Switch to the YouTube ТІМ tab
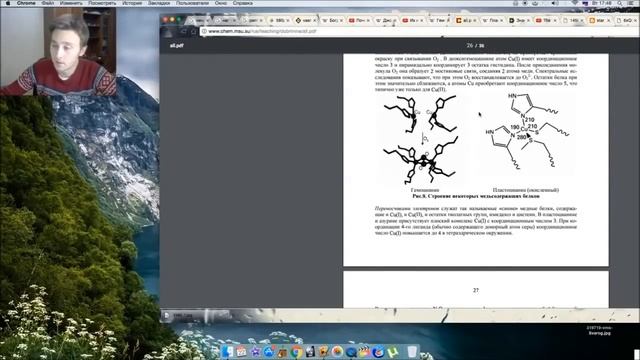Viewport: 640px width, 360px height. tap(546, 20)
